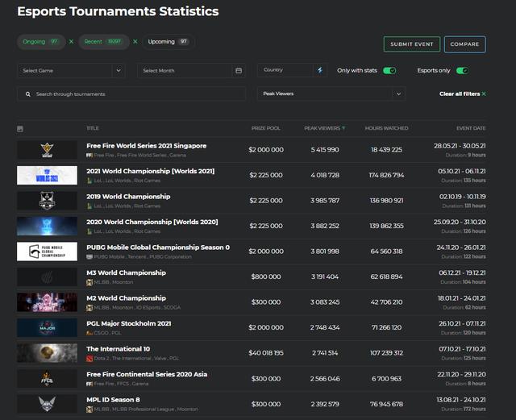The image size is (516, 420).
Task: Click the PGL Major Stockholm thumbnail
Action: coord(47,327)
